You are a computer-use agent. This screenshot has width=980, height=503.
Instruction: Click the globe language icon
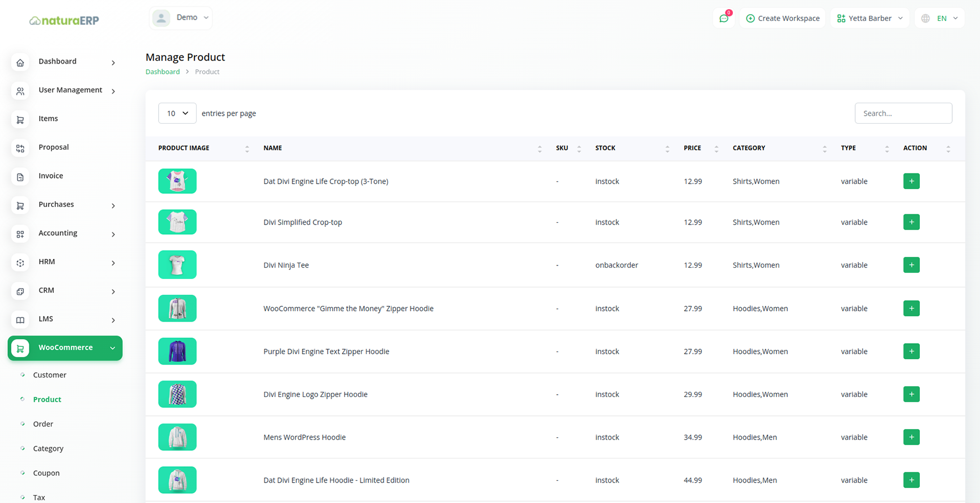coord(926,18)
